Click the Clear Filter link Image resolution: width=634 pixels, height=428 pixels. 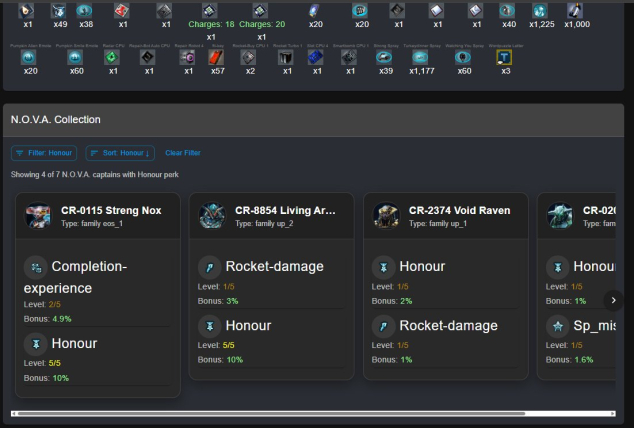pos(182,153)
